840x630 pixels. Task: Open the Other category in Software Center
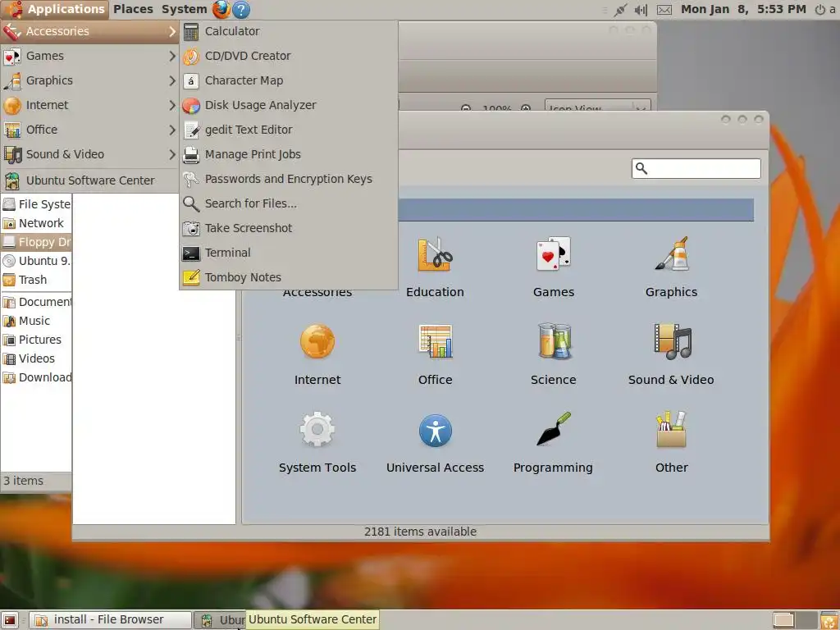(671, 442)
